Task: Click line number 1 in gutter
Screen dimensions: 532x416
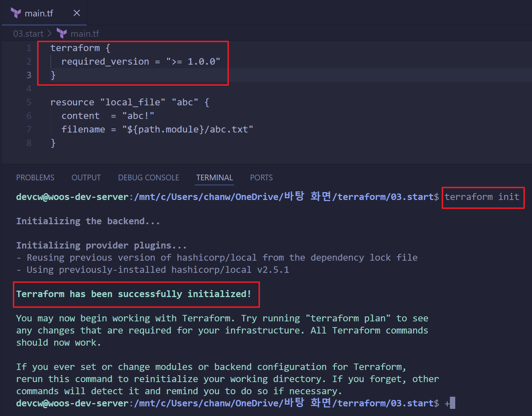Action: pyautogui.click(x=29, y=48)
